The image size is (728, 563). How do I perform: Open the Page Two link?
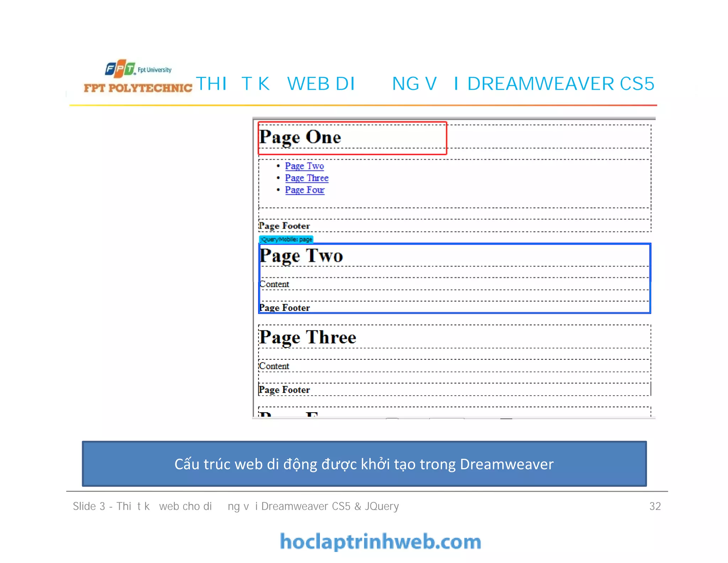point(304,166)
